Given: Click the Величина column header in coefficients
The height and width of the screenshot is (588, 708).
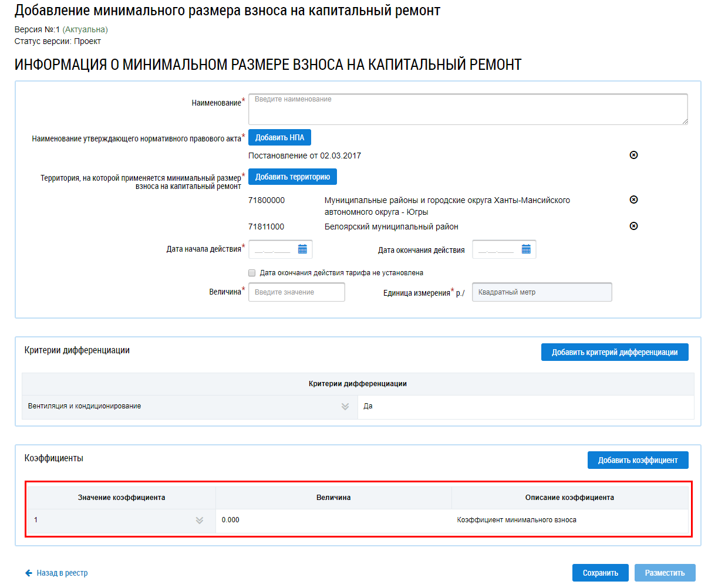Looking at the screenshot, I should 333,498.
